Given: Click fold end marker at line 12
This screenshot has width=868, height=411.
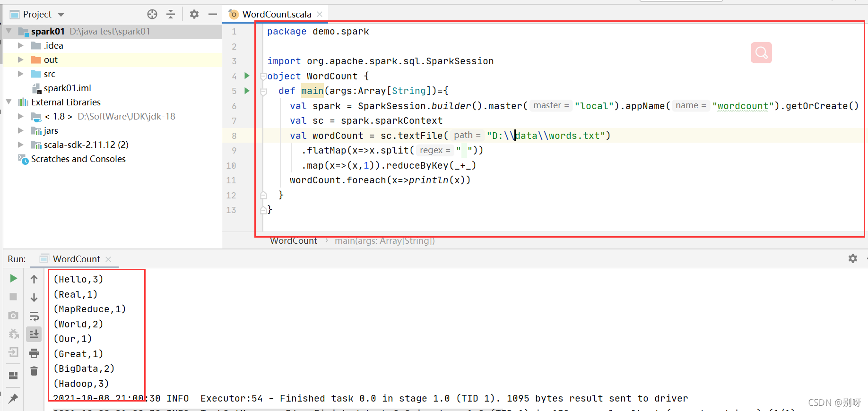Looking at the screenshot, I should click(x=263, y=195).
